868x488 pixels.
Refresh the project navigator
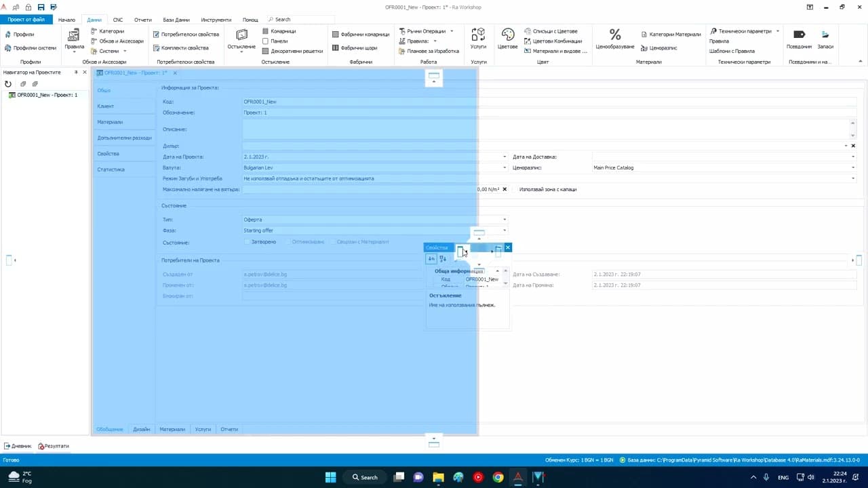(x=8, y=84)
